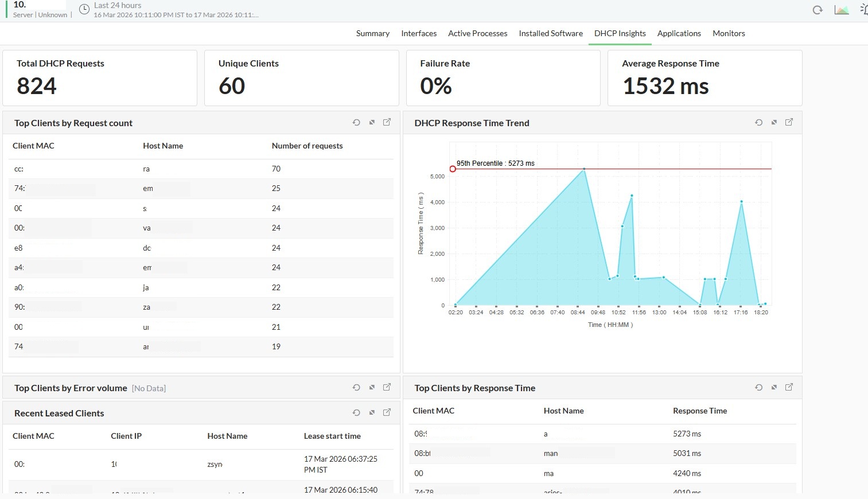Screen dimensions: 868x499
Task: Go to the Applications tab
Action: pyautogui.click(x=679, y=33)
